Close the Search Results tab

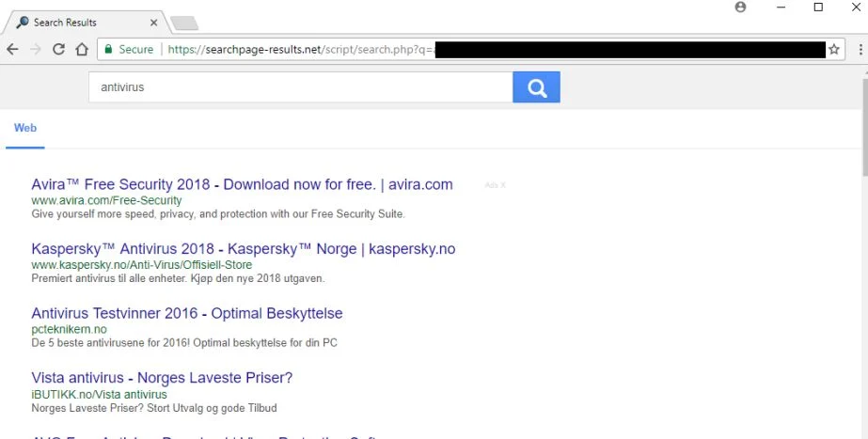153,23
